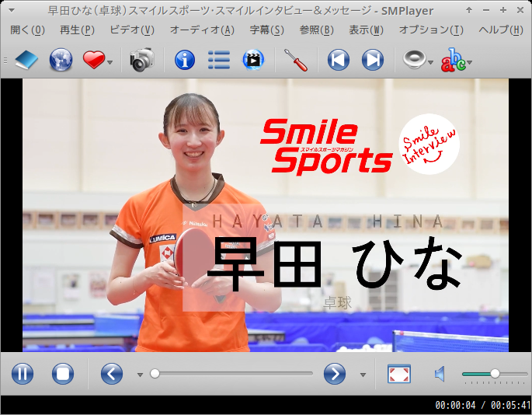Open the 再生(P) menu
532x415 pixels.
tap(77, 30)
